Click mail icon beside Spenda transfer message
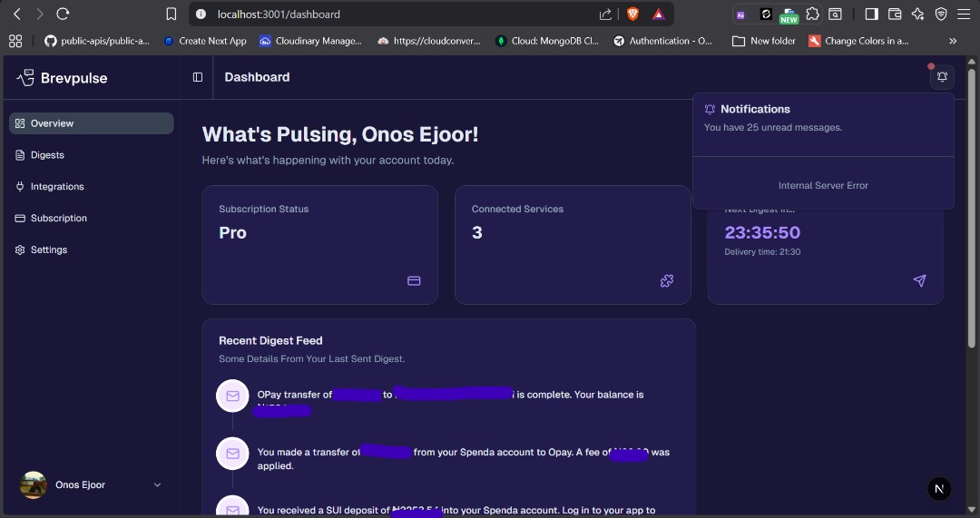This screenshot has height=518, width=980. (232, 453)
